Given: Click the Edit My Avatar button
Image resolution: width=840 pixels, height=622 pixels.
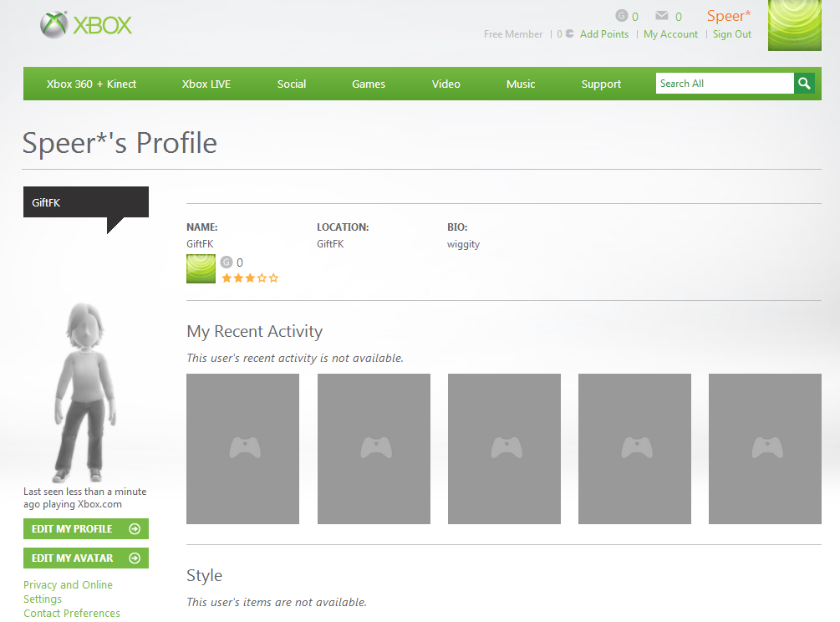Looking at the screenshot, I should coord(86,558).
